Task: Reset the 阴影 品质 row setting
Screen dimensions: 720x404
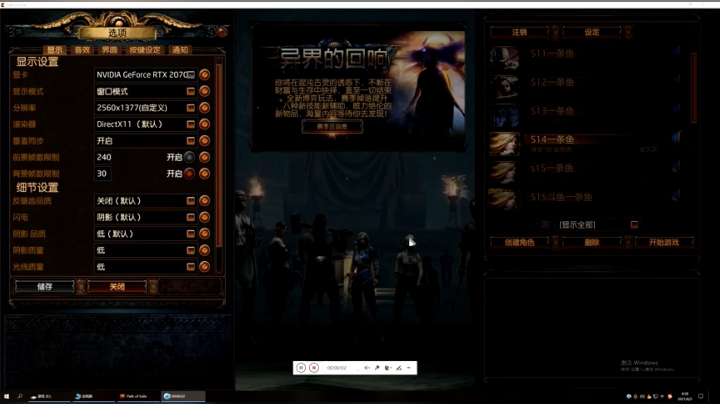Action: click(205, 234)
